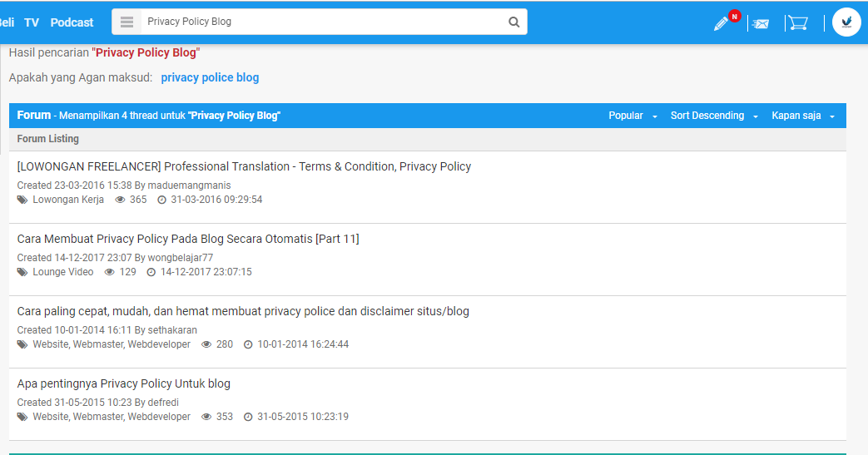Open the TV menu item
This screenshot has height=455, width=868.
32,22
